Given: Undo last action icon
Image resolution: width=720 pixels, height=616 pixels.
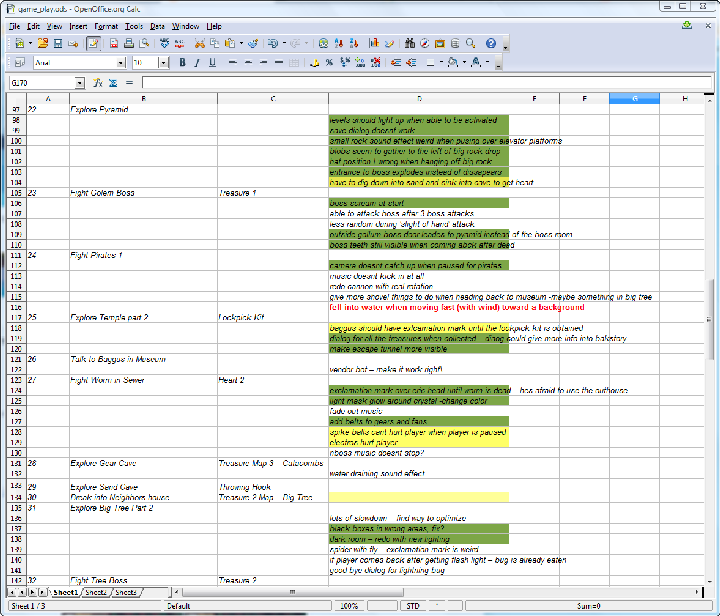Looking at the screenshot, I should pyautogui.click(x=273, y=43).
